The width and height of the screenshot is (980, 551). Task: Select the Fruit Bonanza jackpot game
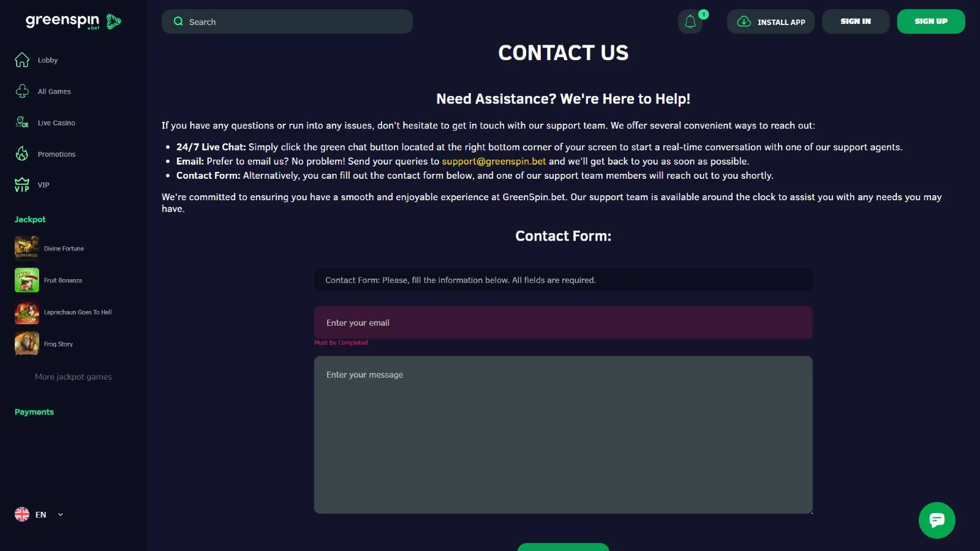[27, 280]
